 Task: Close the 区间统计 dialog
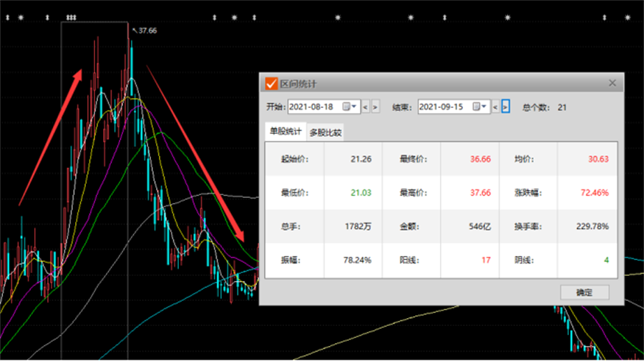click(613, 83)
